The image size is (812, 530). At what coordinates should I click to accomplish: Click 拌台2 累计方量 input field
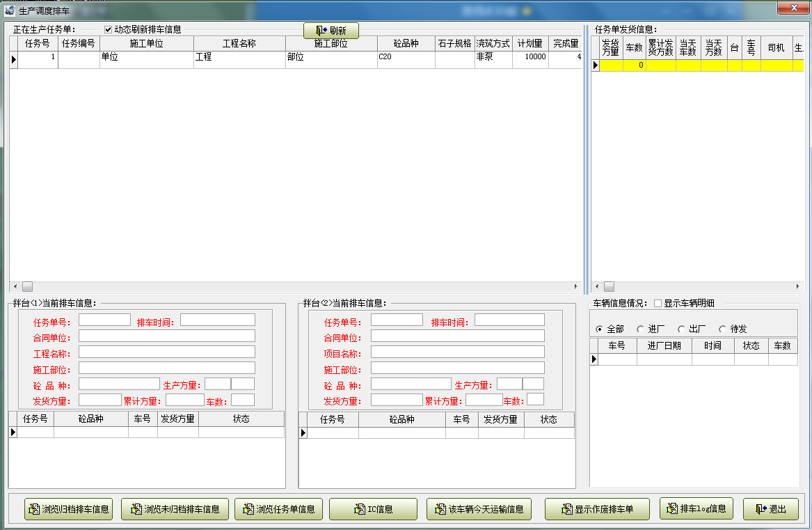point(484,400)
